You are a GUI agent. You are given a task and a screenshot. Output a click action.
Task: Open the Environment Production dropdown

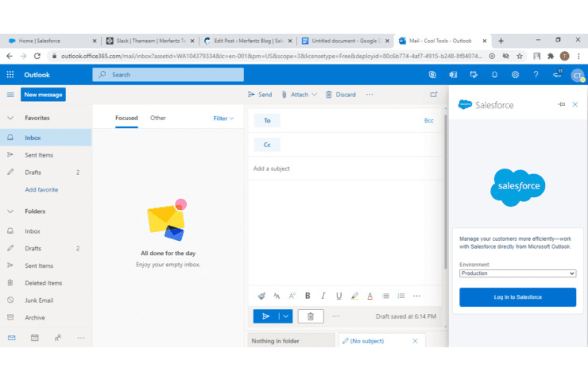click(x=518, y=273)
